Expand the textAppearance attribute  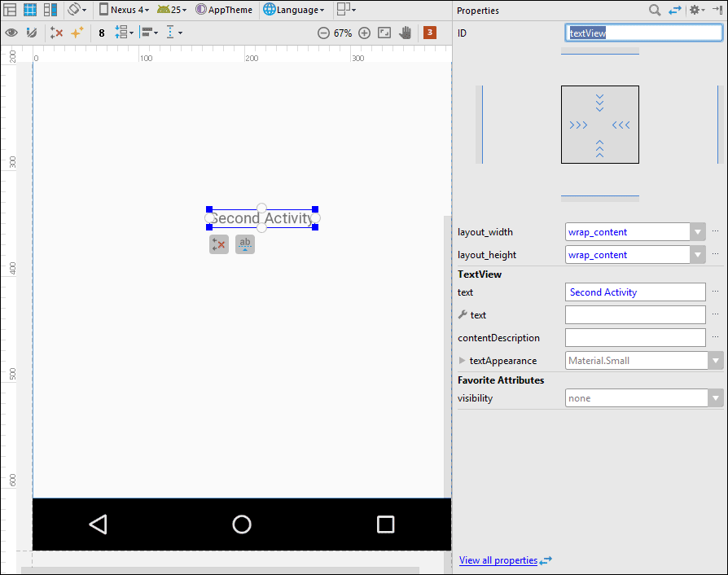click(462, 361)
